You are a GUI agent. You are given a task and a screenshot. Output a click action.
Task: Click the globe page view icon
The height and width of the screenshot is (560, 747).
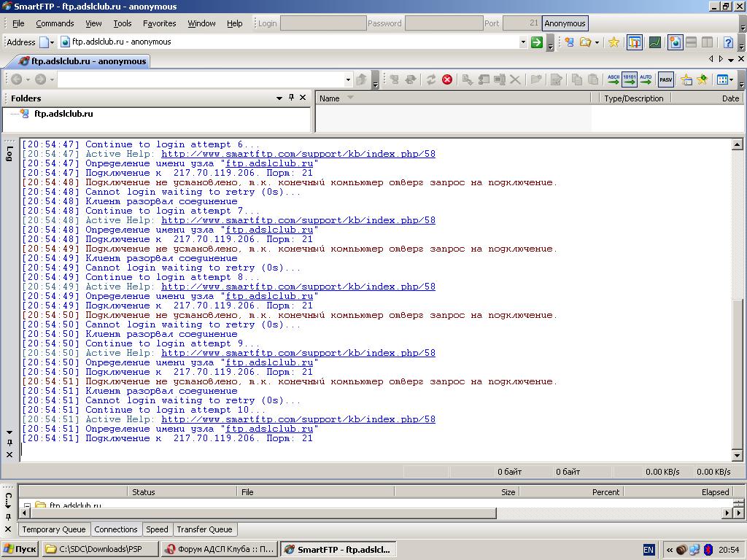pos(675,42)
